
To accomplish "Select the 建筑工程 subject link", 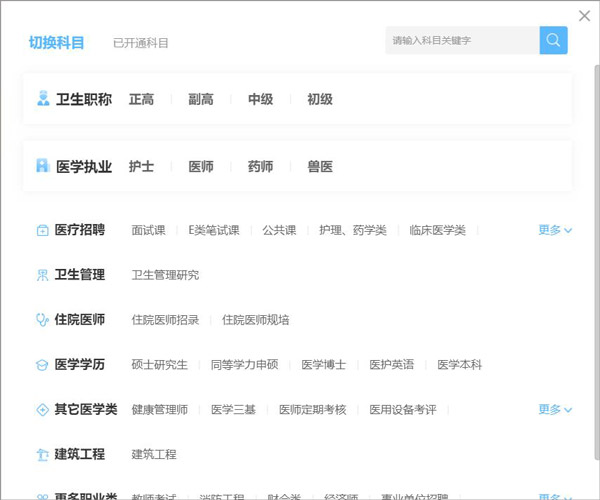I will tap(154, 454).
